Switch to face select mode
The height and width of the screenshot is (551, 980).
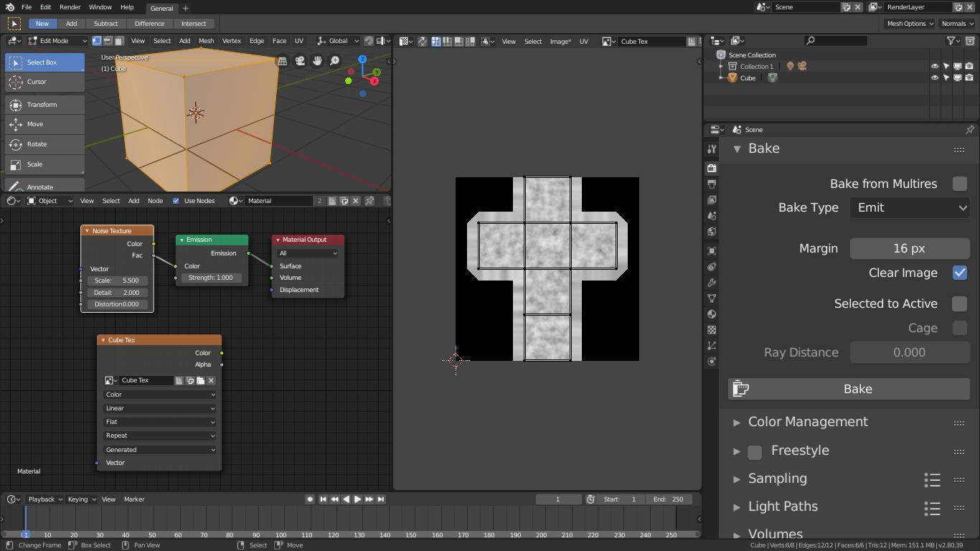119,41
